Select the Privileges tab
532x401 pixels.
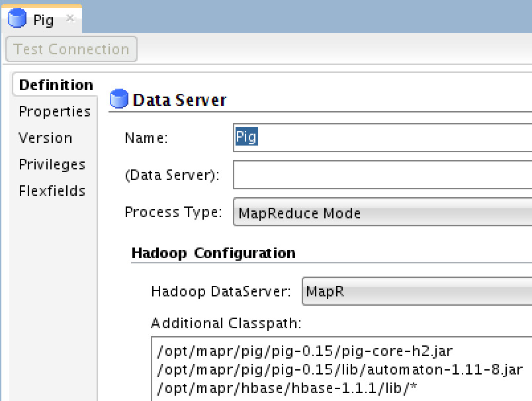(x=52, y=165)
